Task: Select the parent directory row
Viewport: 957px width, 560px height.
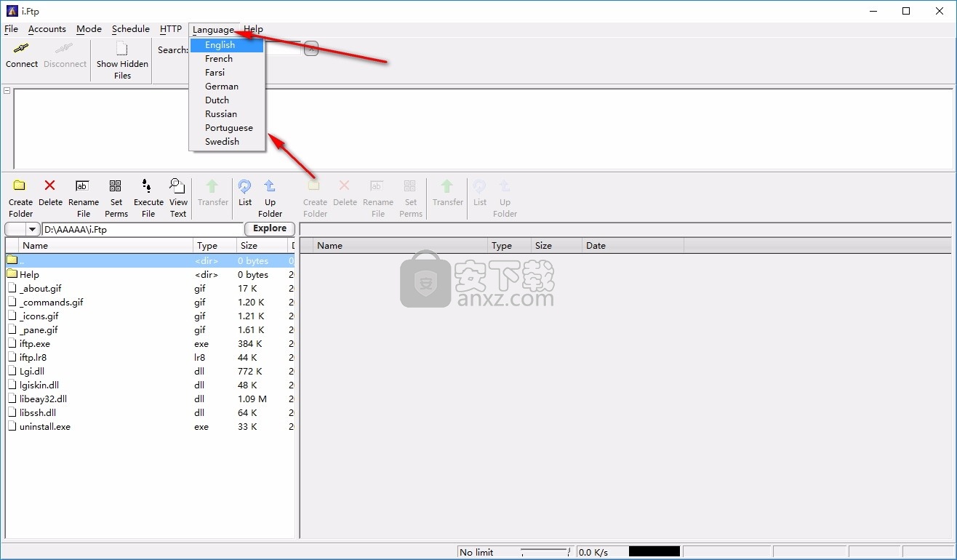Action: [150, 261]
